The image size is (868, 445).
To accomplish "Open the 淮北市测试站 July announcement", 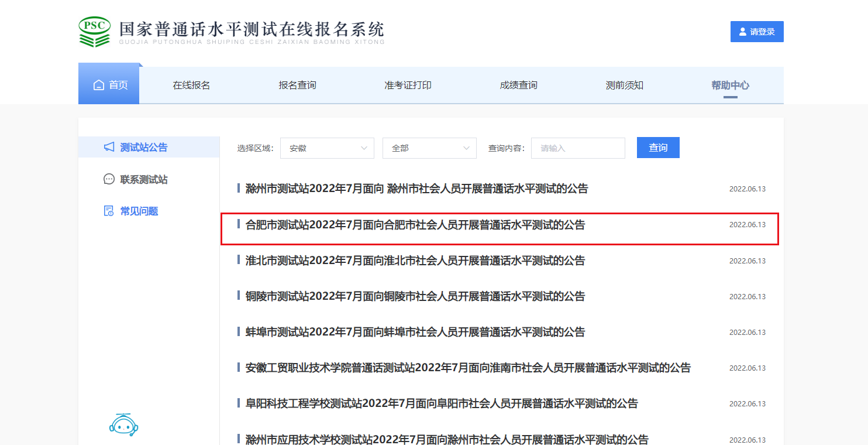I will point(415,261).
